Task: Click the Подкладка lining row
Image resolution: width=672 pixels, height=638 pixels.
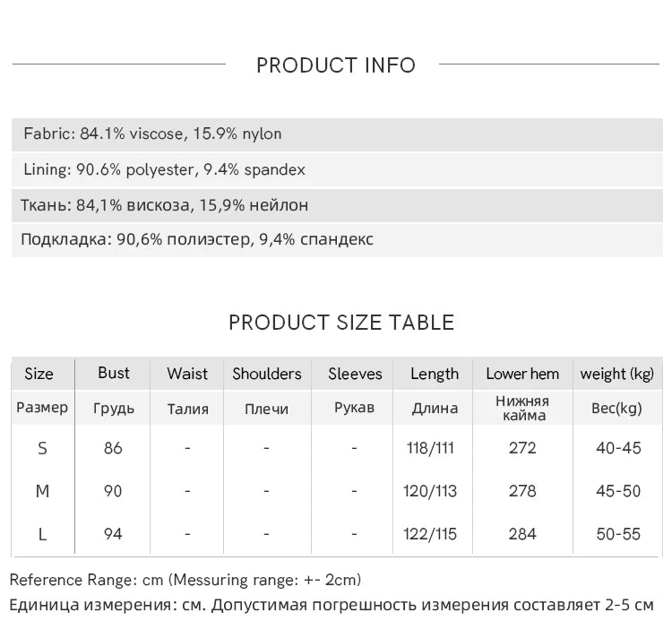Action: [x=197, y=240]
